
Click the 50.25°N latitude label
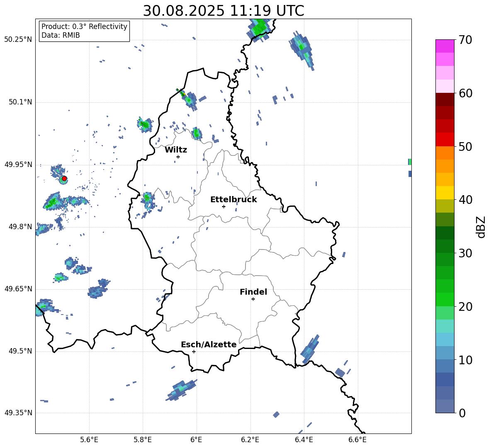tap(18, 39)
